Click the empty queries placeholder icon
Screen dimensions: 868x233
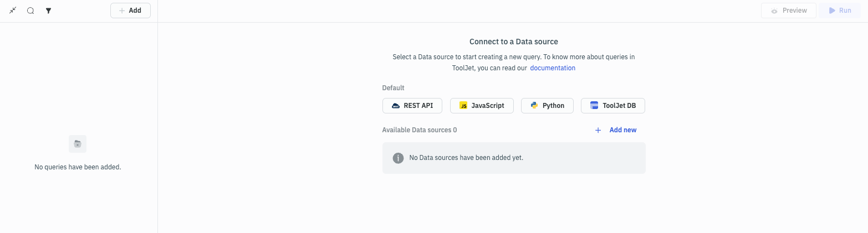[x=78, y=144]
